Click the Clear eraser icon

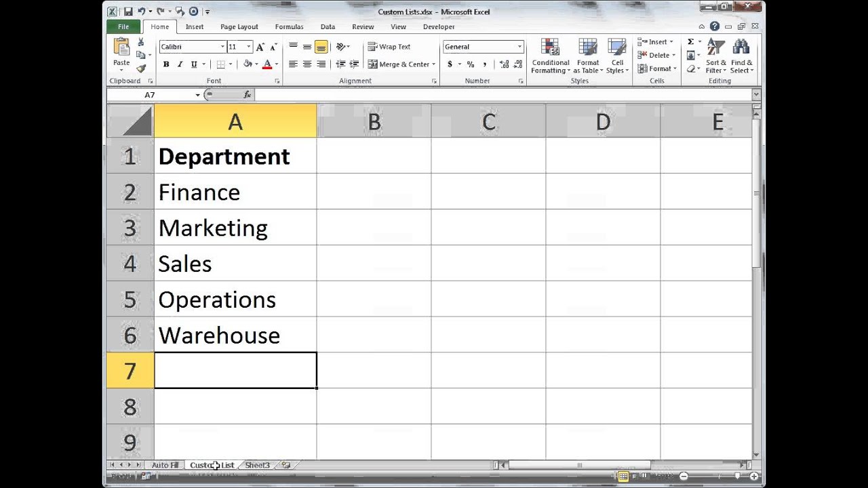click(x=691, y=68)
